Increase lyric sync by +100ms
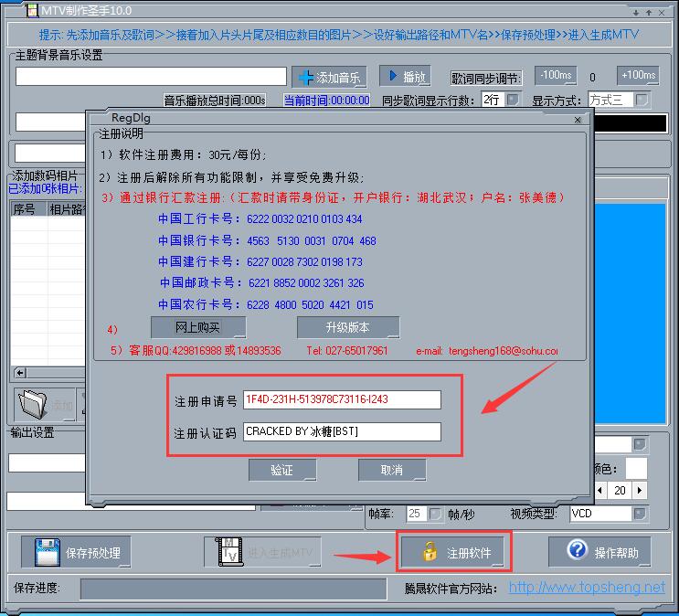 pyautogui.click(x=638, y=75)
